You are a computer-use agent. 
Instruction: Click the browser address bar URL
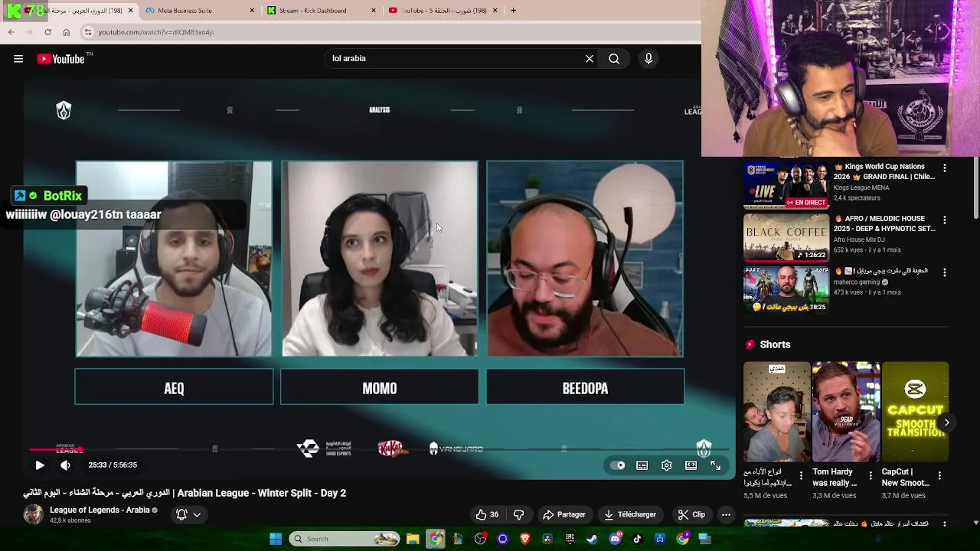[156, 32]
